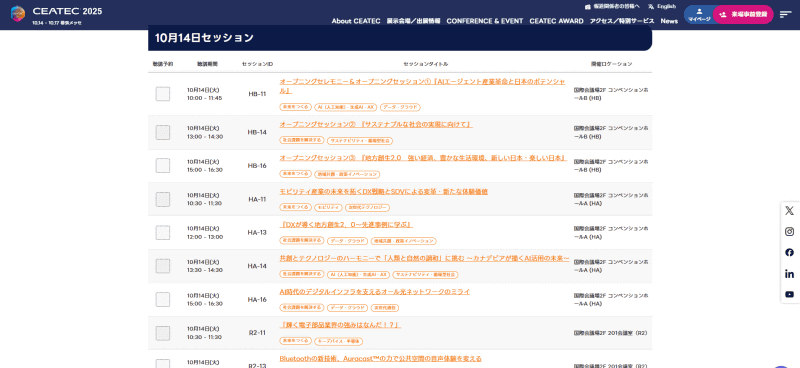The image size is (800, 368).
Task: Open the Facebook social icon
Action: click(789, 253)
